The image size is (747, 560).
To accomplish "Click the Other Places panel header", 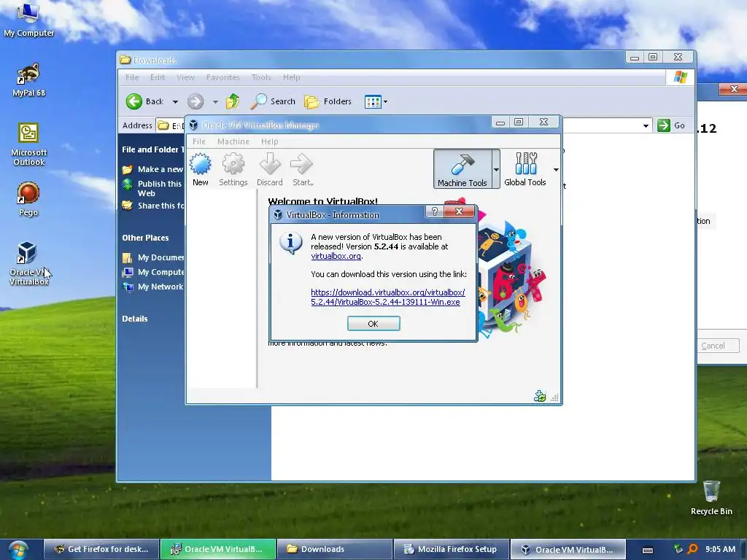I will click(x=145, y=238).
